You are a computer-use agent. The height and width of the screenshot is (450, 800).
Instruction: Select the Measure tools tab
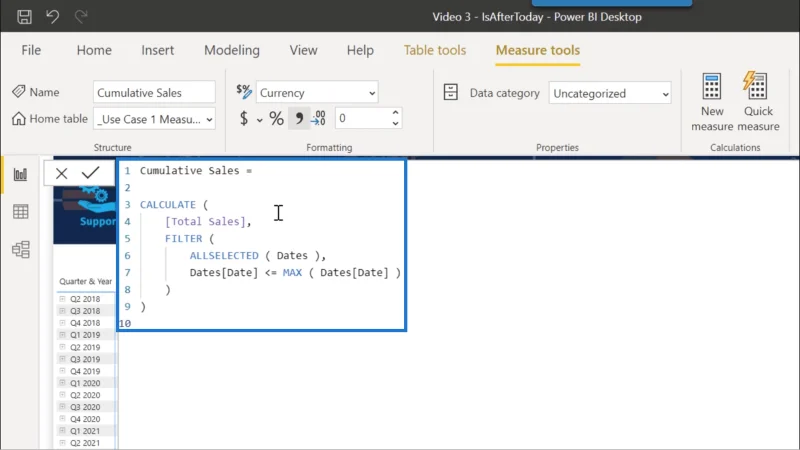(x=538, y=50)
